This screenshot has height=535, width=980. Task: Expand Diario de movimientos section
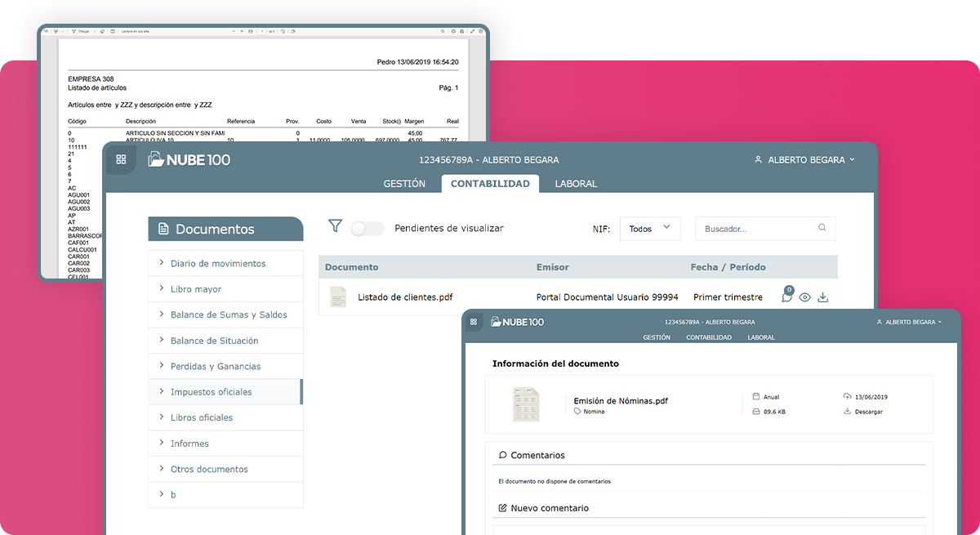click(x=217, y=264)
